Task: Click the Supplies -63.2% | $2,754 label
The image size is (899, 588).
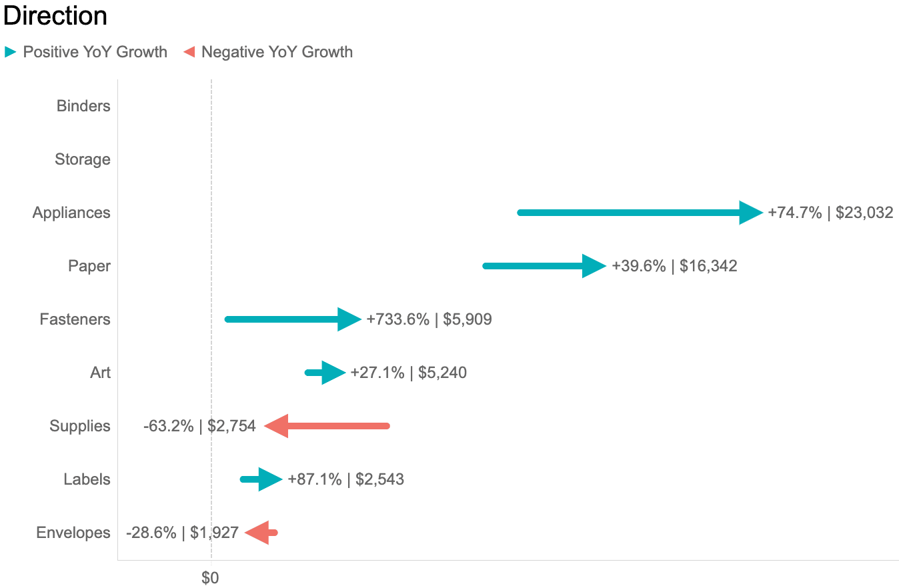Action: pos(199,426)
